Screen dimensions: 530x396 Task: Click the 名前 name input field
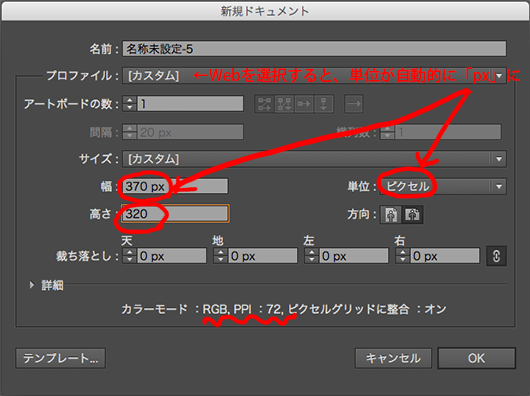tap(314, 49)
